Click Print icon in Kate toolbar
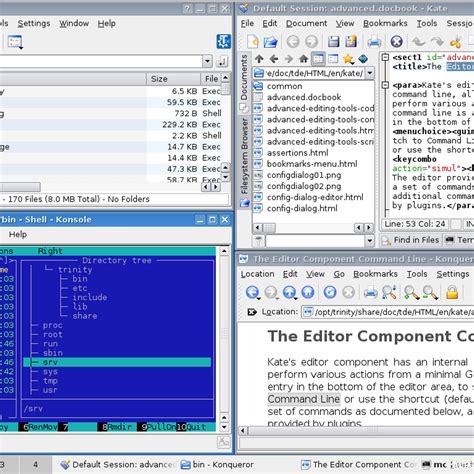 pyautogui.click(x=374, y=42)
